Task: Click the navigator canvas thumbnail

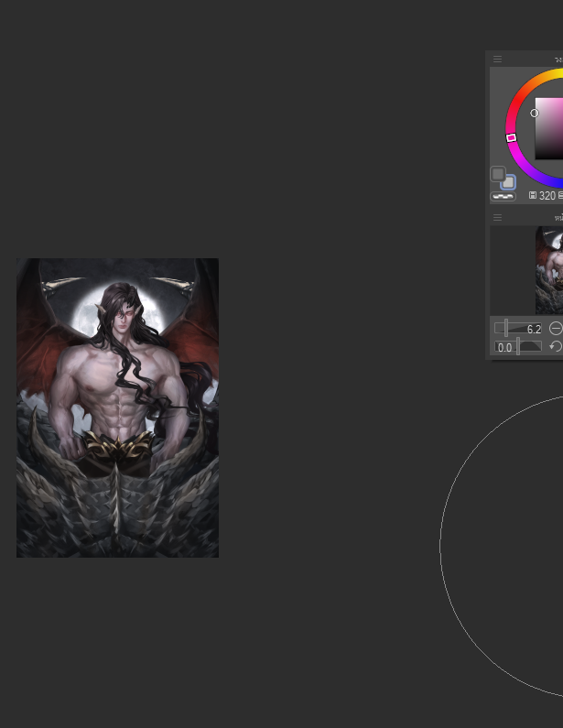Action: point(549,270)
